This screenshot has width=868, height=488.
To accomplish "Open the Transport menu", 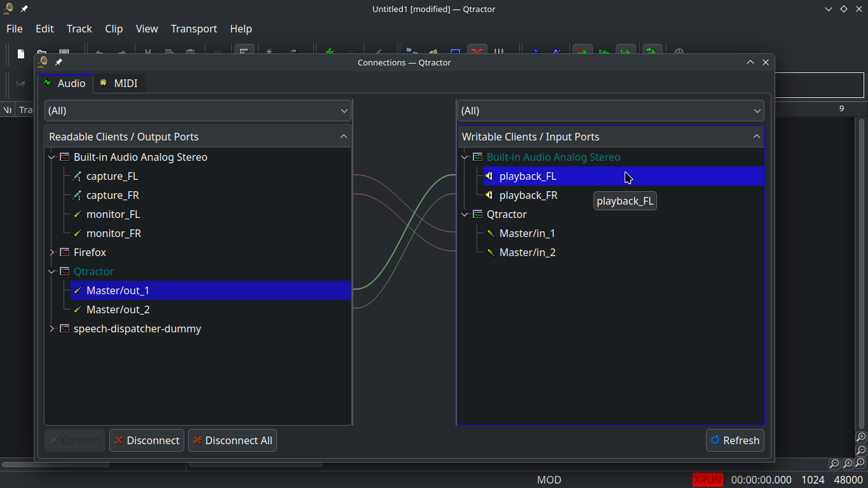I will [x=193, y=29].
